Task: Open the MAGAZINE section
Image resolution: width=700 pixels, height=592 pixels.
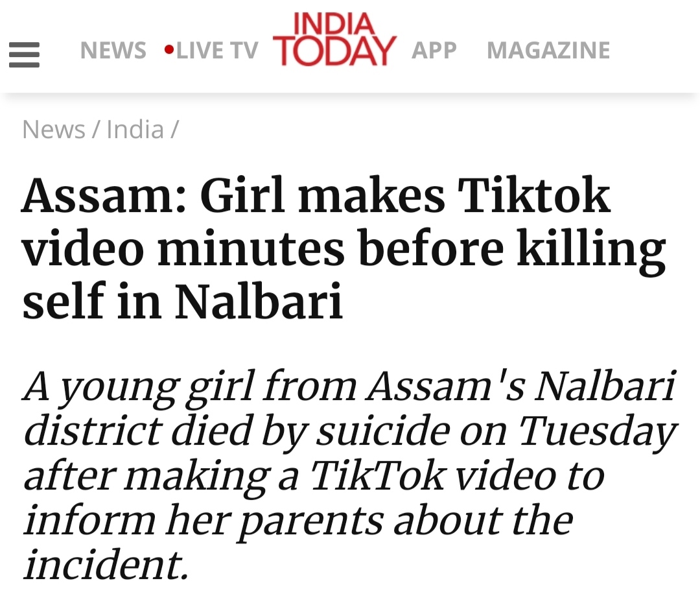Action: [548, 51]
